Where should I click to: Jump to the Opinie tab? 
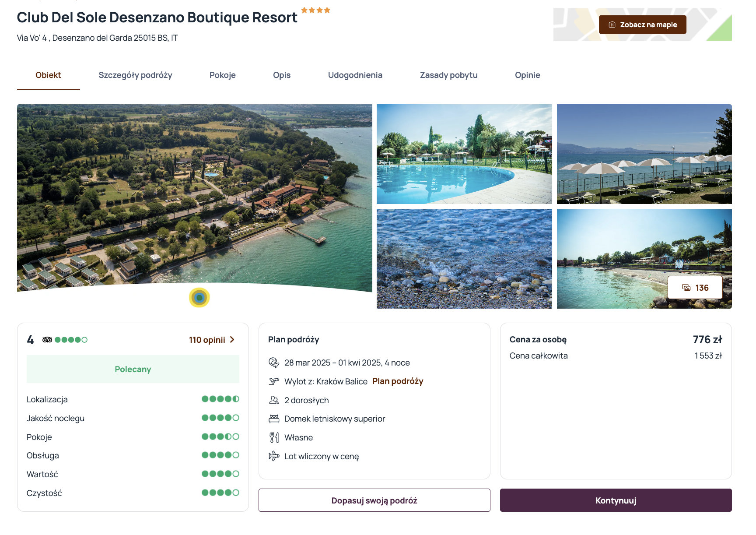tap(527, 75)
